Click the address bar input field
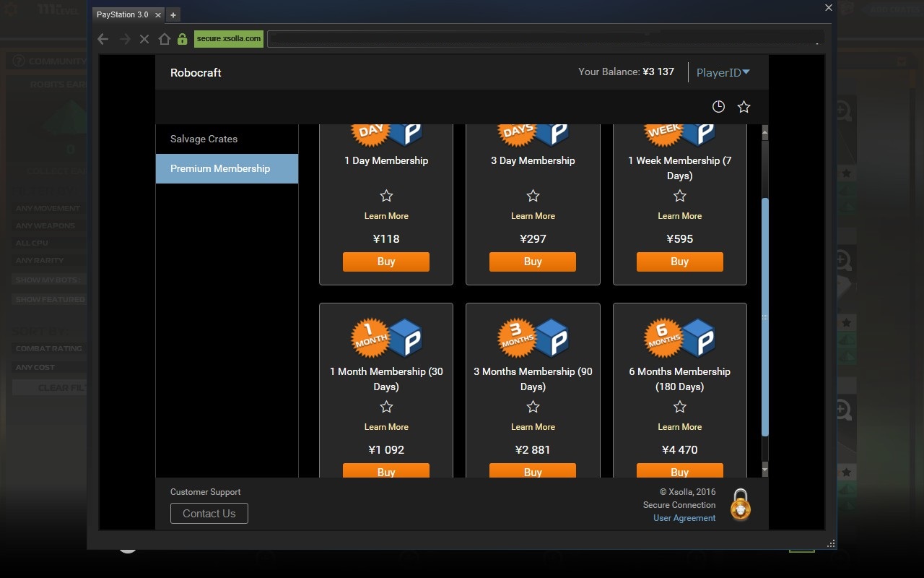 click(546, 39)
